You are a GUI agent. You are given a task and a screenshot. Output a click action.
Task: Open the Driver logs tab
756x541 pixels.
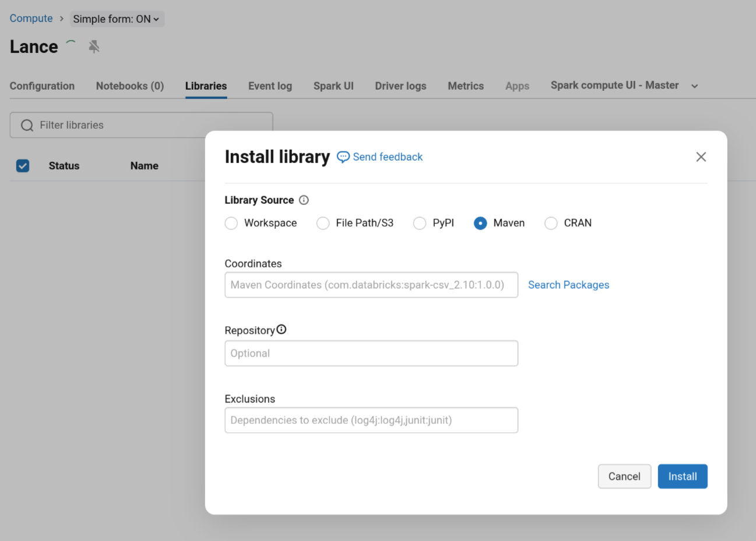pos(400,86)
